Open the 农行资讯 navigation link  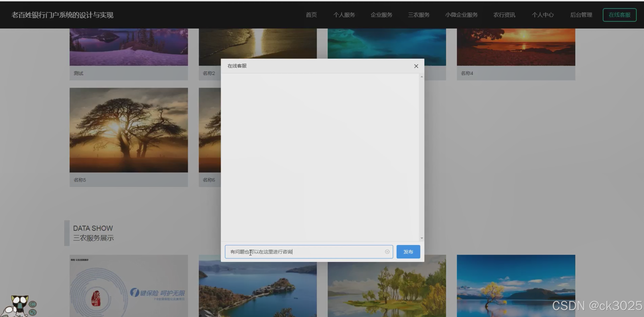coord(504,15)
